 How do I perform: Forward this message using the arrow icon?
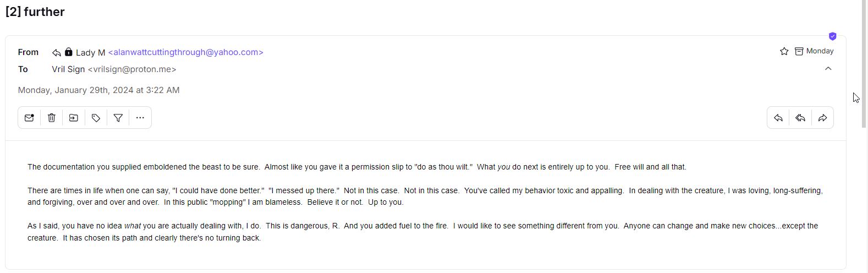(x=822, y=118)
